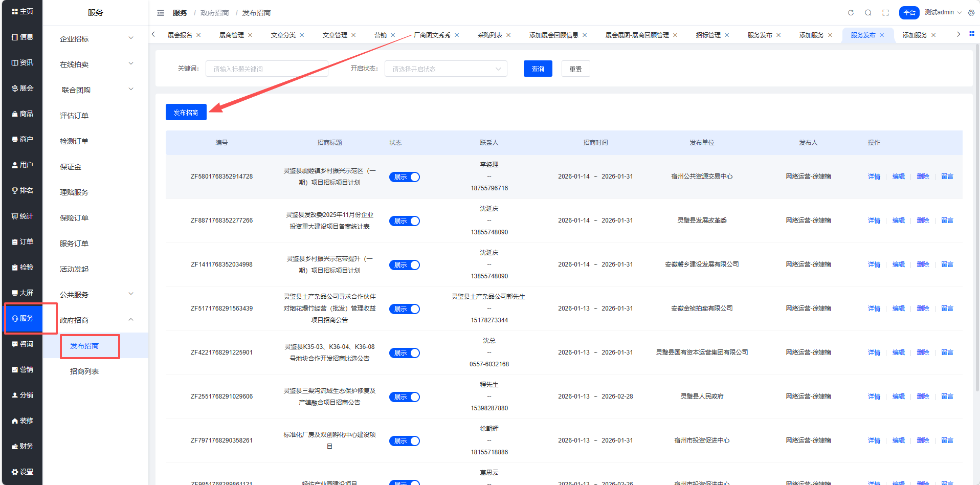The width and height of the screenshot is (980, 485).
Task: Click the 发布招商 button
Action: pos(186,113)
